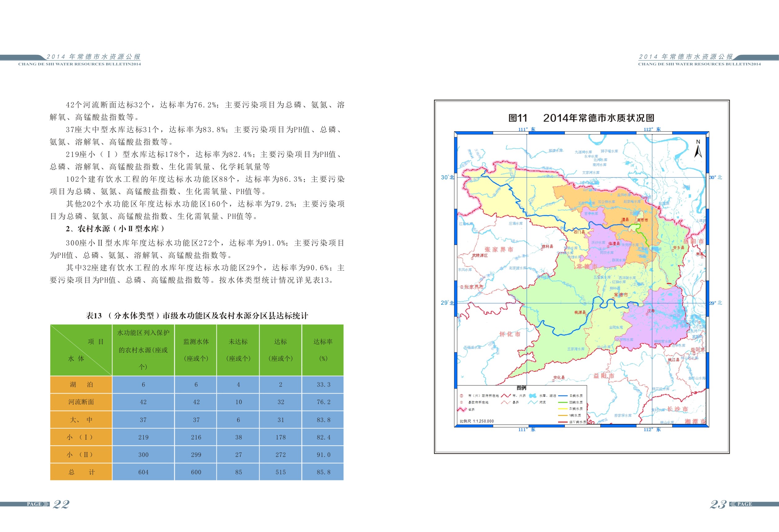
Task: Click the 表13 table caption
Action: click(x=197, y=316)
